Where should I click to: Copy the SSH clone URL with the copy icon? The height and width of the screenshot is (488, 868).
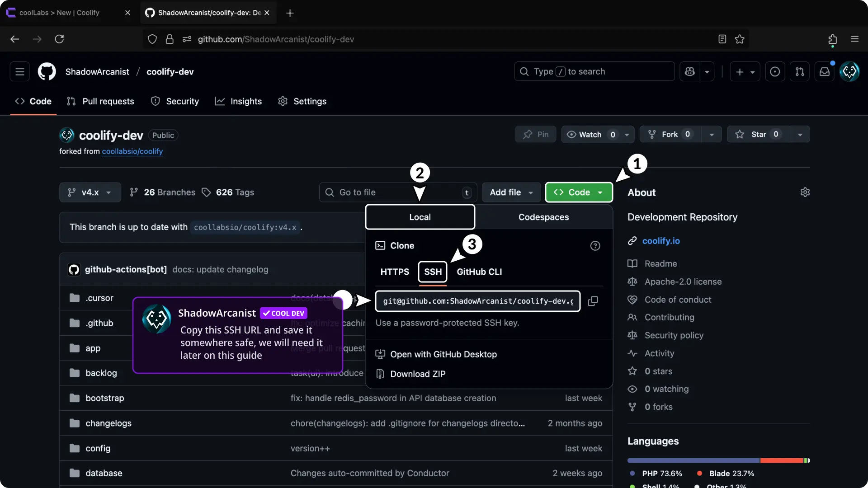pos(593,301)
